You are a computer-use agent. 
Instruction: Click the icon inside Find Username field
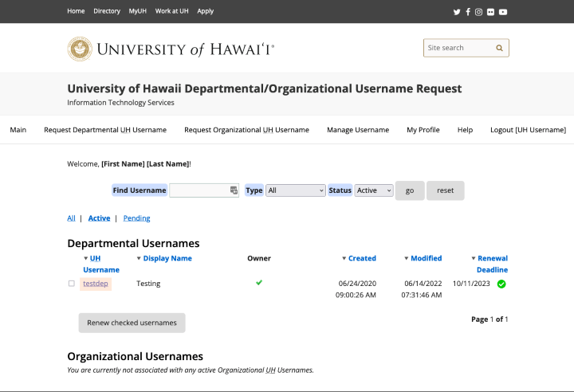click(234, 190)
